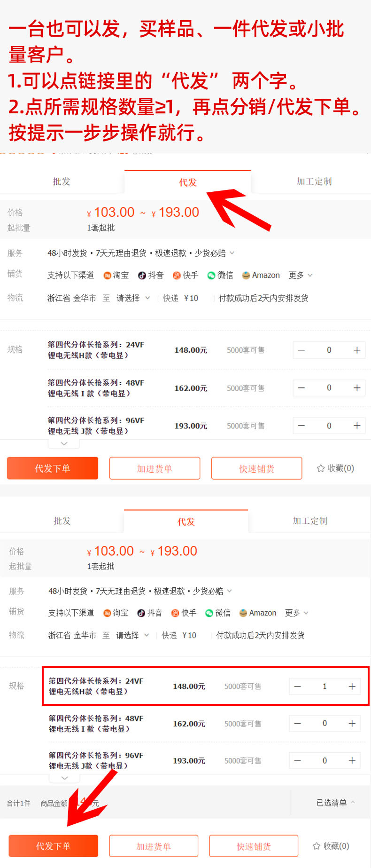371x868 pixels.
Task: Expand the 更多 channels dropdown in upper panel
Action: pyautogui.click(x=300, y=276)
